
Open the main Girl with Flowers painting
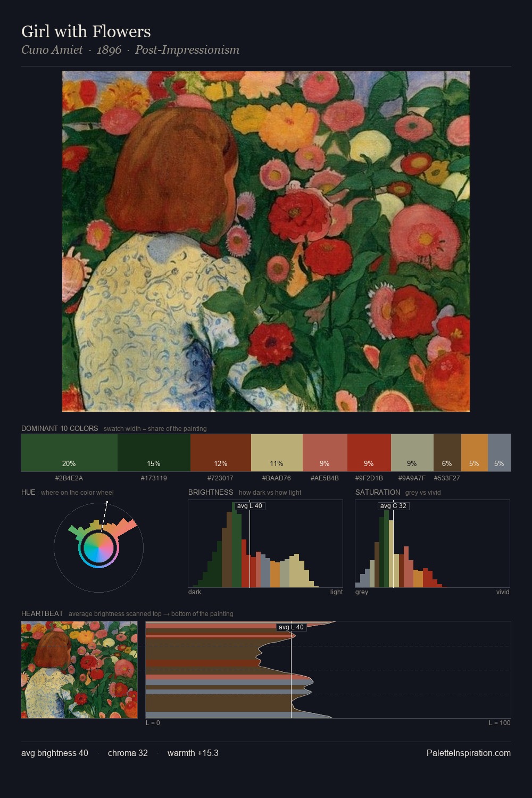266,242
